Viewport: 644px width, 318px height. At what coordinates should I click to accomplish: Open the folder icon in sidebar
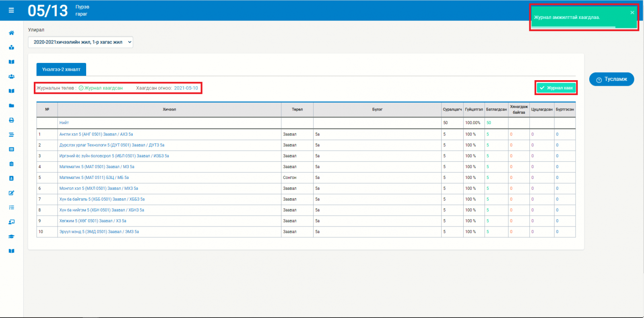pos(11,106)
